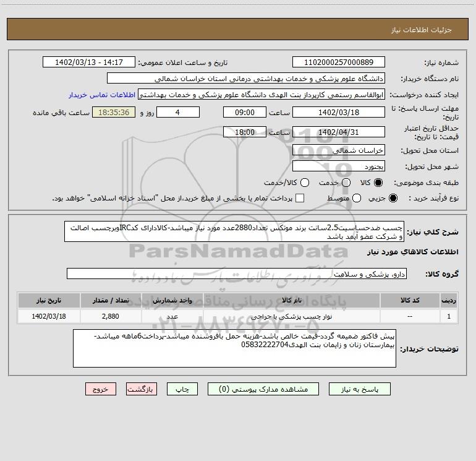This screenshot has width=476, height=461.
Task: Click row number 1 cell
Action: click(x=449, y=316)
